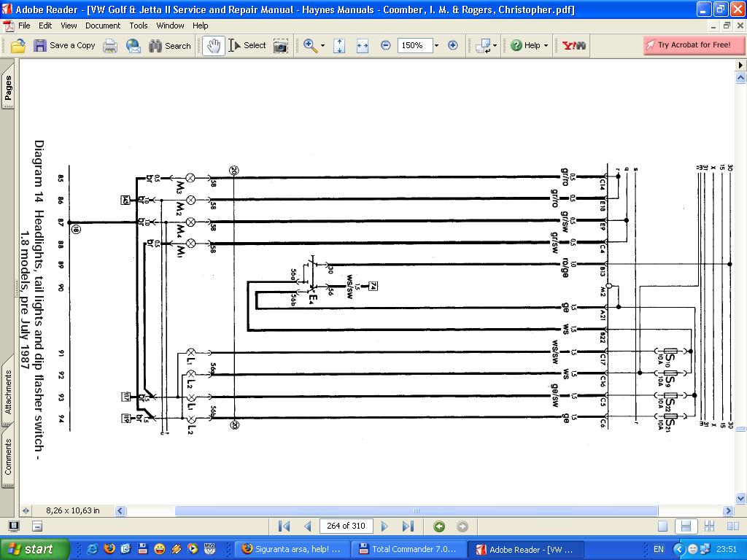Viewport: 747px width, 560px height.
Task: Activate the Snapshot camera tool
Action: 280,45
